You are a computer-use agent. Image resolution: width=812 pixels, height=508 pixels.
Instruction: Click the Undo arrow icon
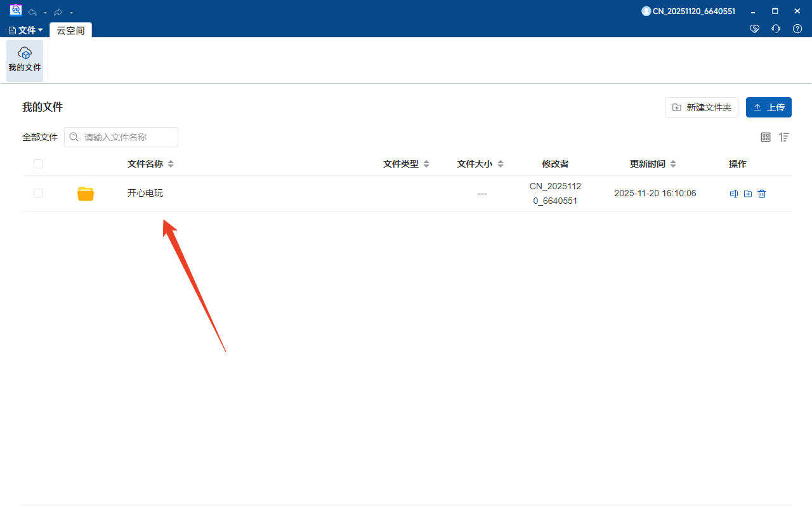(x=31, y=12)
